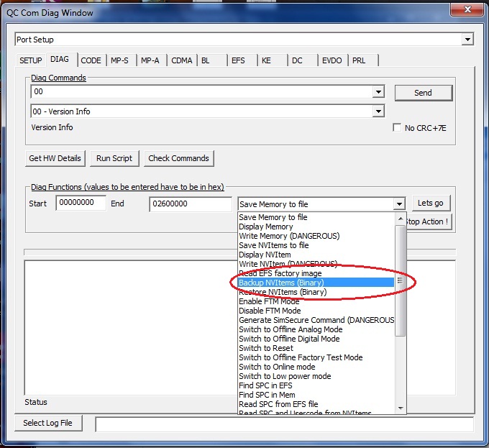This screenshot has width=489, height=448.
Task: Open the Port Setup dropdown arrow
Action: tap(467, 40)
